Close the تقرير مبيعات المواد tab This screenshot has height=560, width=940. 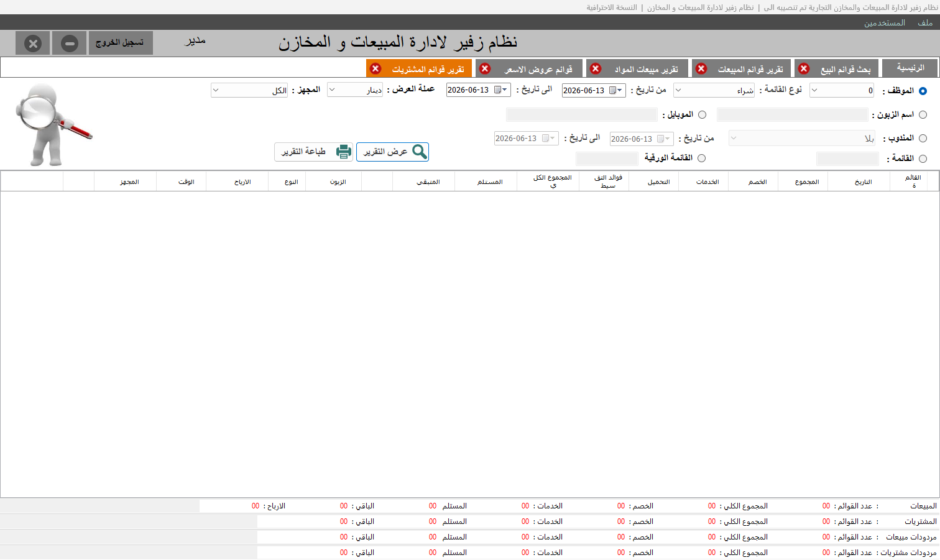pyautogui.click(x=596, y=68)
